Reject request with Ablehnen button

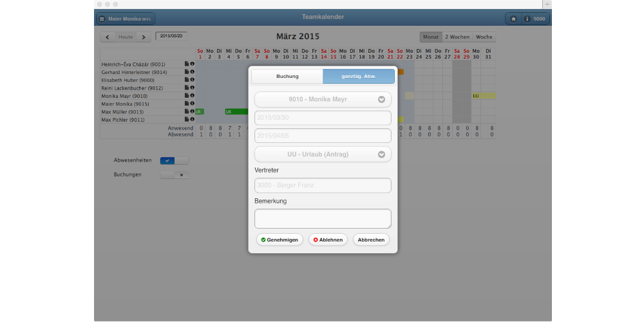(x=328, y=240)
